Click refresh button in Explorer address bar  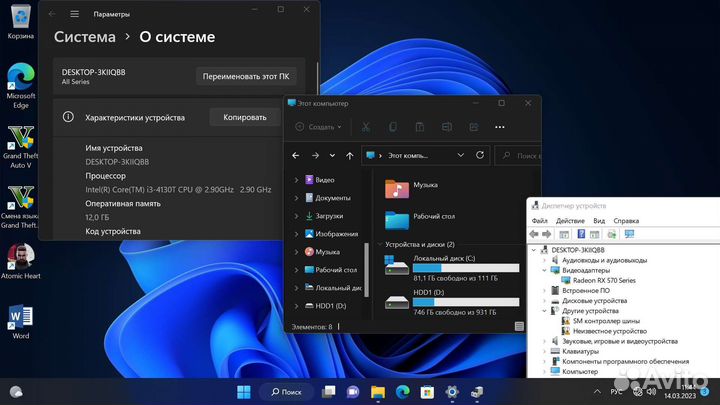pos(481,156)
